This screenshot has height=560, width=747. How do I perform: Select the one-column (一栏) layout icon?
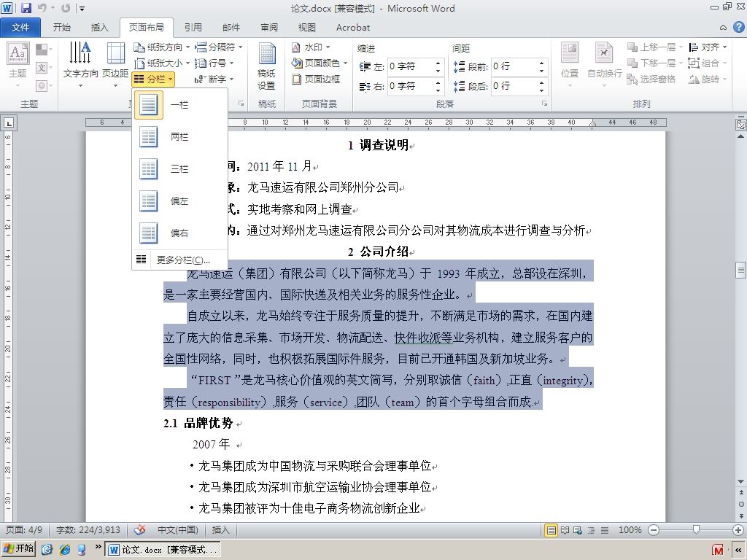pyautogui.click(x=149, y=105)
